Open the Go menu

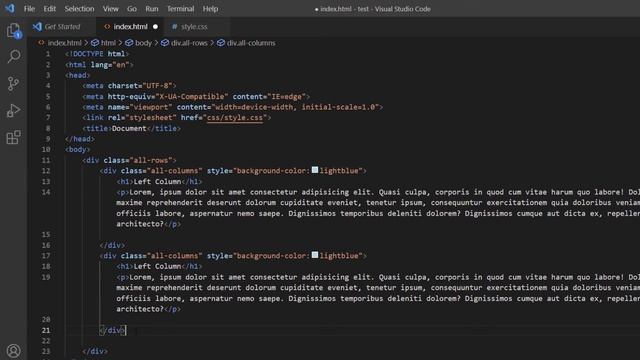[x=132, y=9]
